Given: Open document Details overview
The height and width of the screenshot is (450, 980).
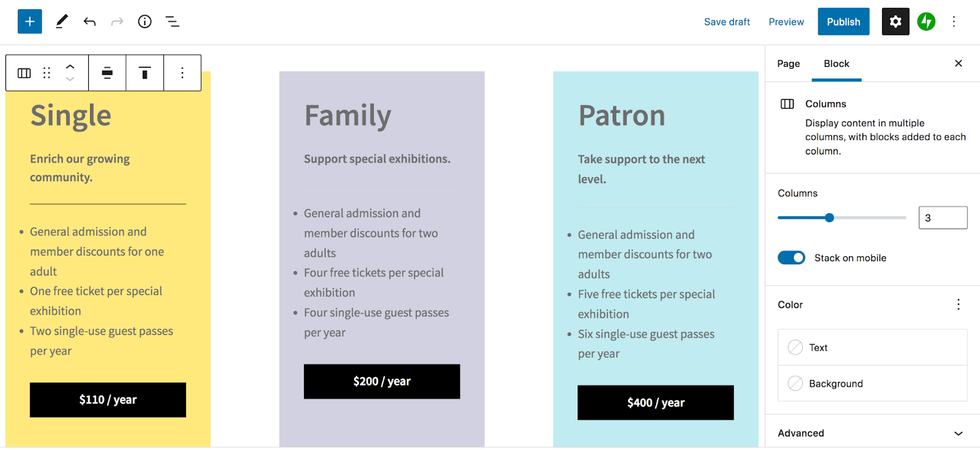Looking at the screenshot, I should click(145, 21).
